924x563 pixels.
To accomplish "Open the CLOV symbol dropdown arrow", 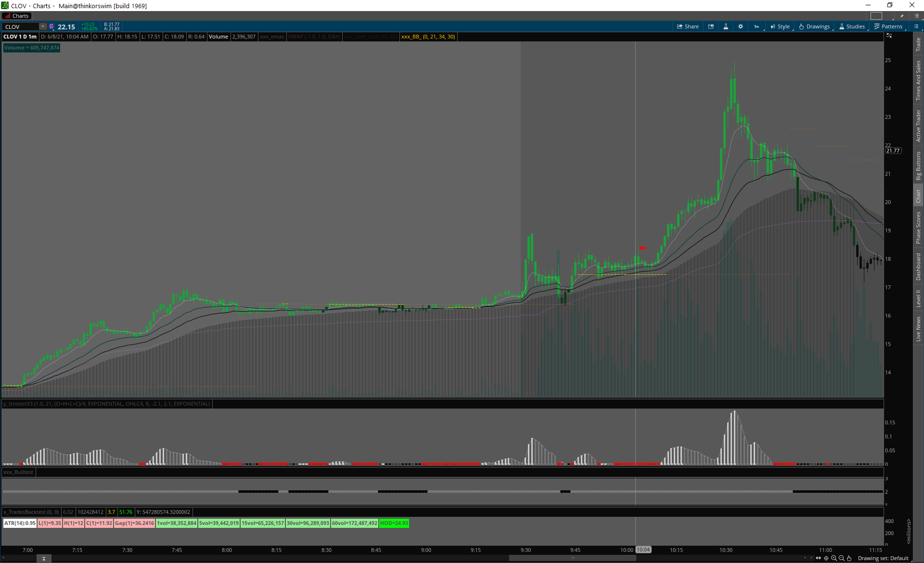I will click(x=43, y=26).
